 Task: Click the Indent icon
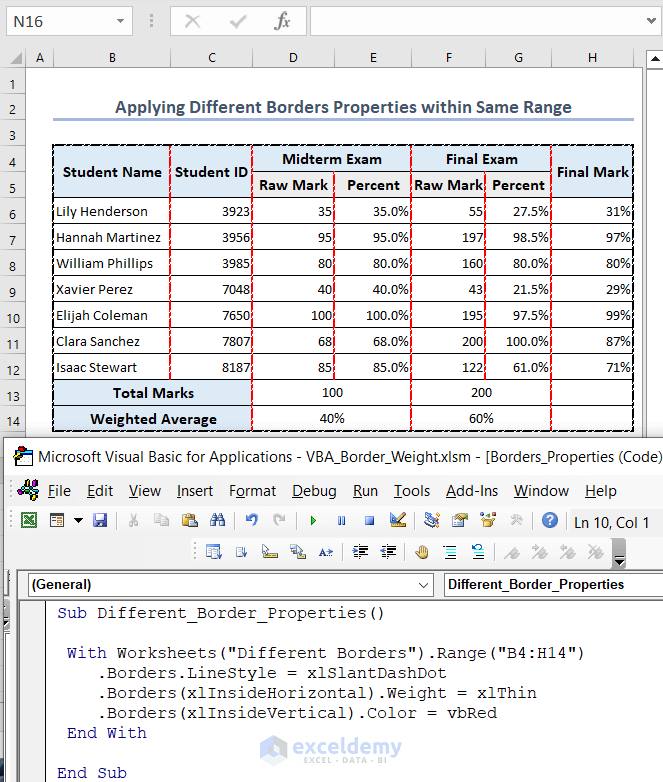[x=360, y=552]
